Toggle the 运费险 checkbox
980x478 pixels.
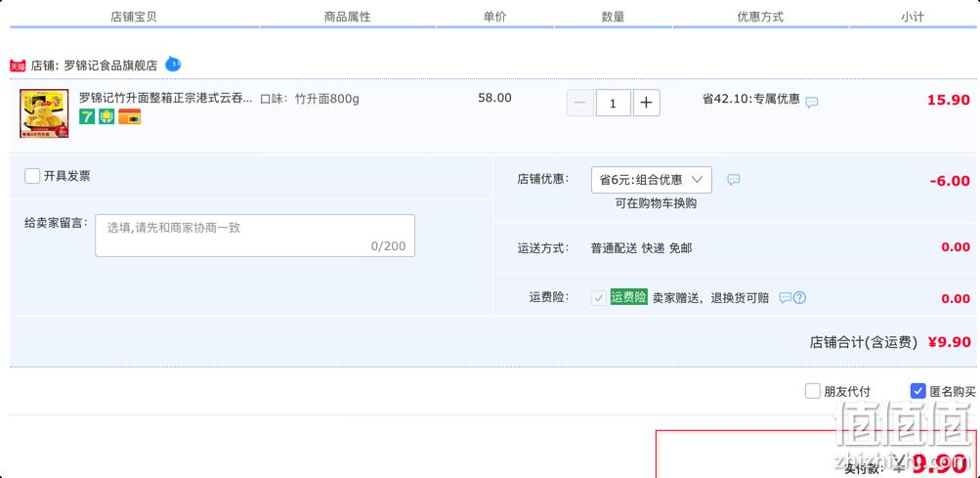click(599, 298)
